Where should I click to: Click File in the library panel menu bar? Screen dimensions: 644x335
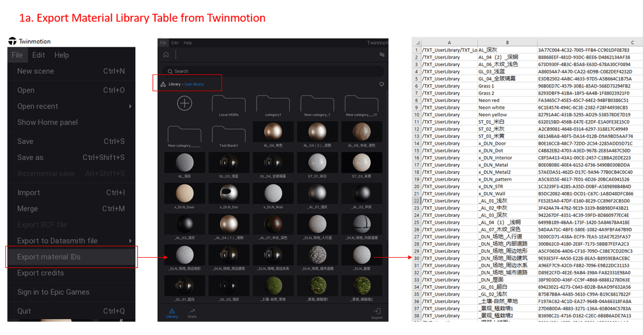163,42
